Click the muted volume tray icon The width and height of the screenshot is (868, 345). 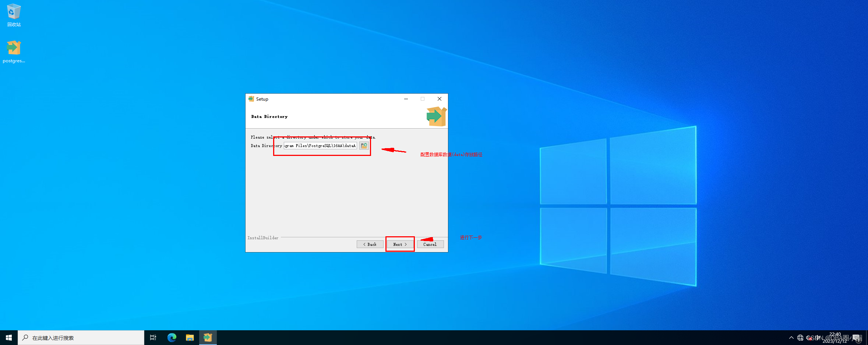[x=809, y=338]
